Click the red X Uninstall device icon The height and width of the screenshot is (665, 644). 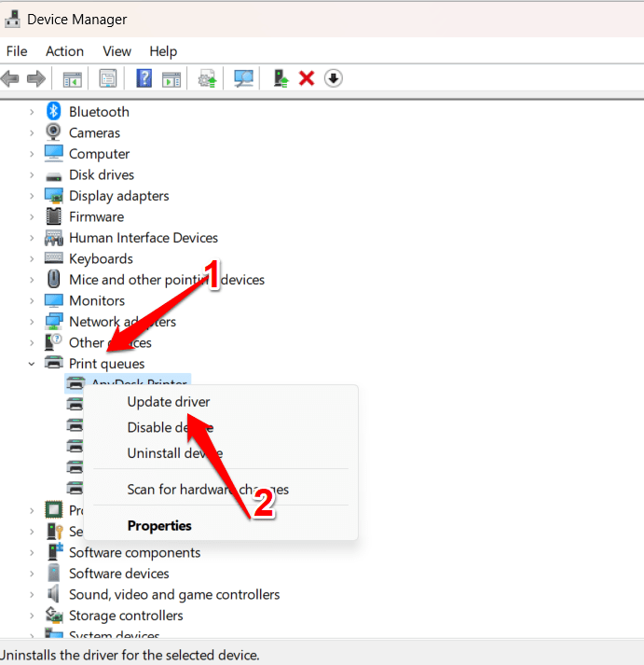[x=307, y=78]
